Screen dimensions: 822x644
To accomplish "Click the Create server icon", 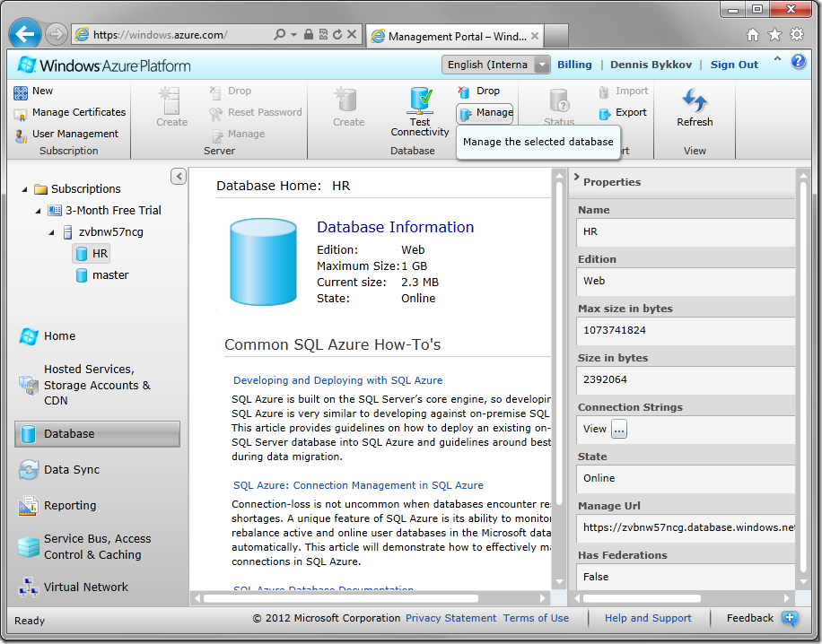I will (169, 100).
